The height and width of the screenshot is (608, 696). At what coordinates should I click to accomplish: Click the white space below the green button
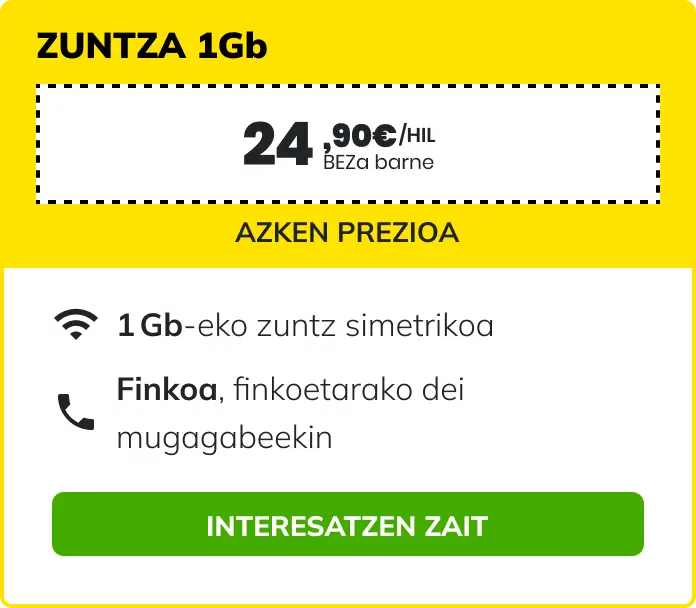(347, 580)
